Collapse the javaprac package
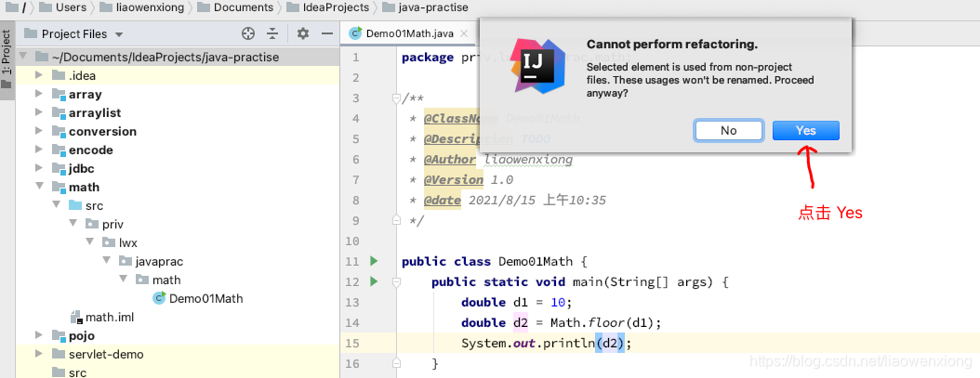Viewport: 980px width, 378px height. (x=106, y=261)
